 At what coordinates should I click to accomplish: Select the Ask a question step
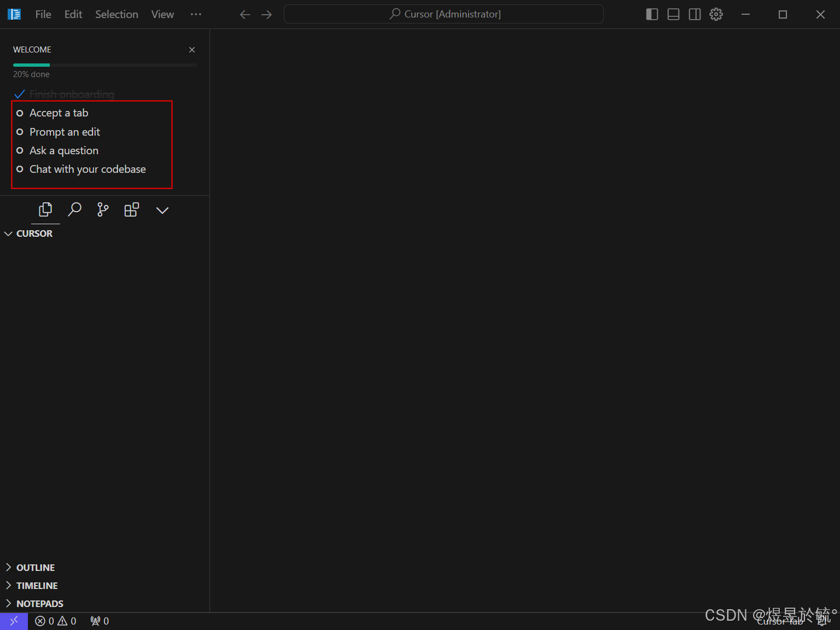(x=64, y=150)
